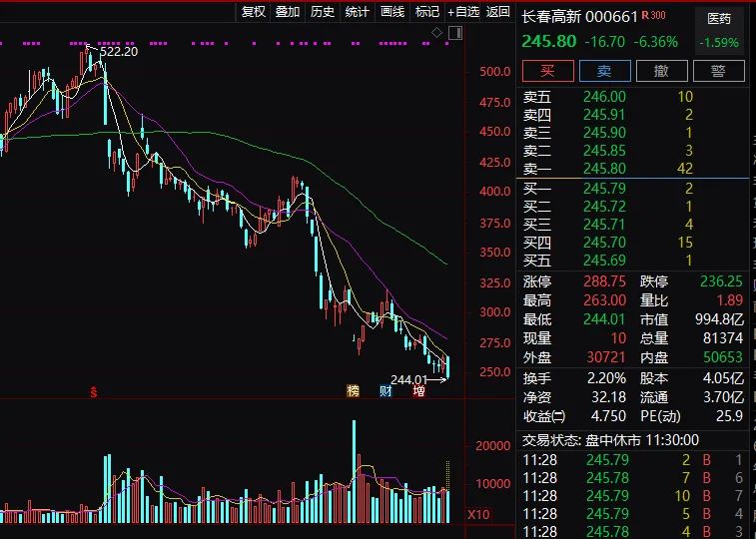The height and width of the screenshot is (539, 756).
Task: Click the red 买 (buy) button
Action: (x=547, y=71)
